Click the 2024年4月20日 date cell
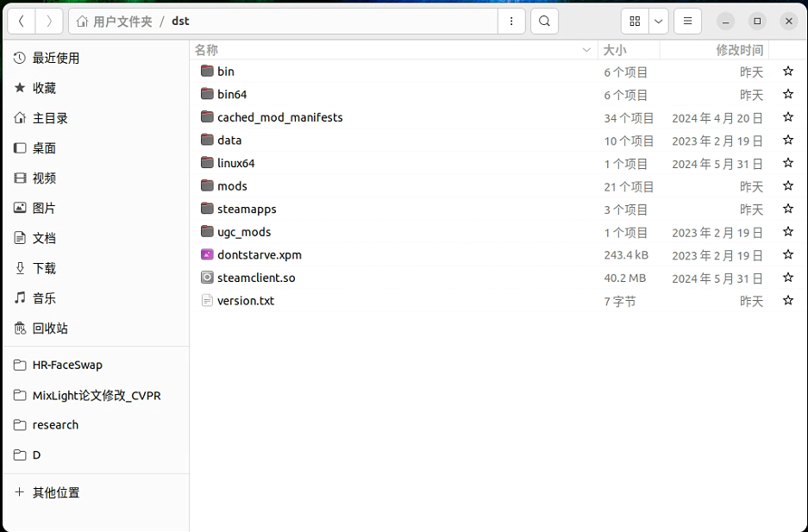The width and height of the screenshot is (808, 532). pos(717,118)
